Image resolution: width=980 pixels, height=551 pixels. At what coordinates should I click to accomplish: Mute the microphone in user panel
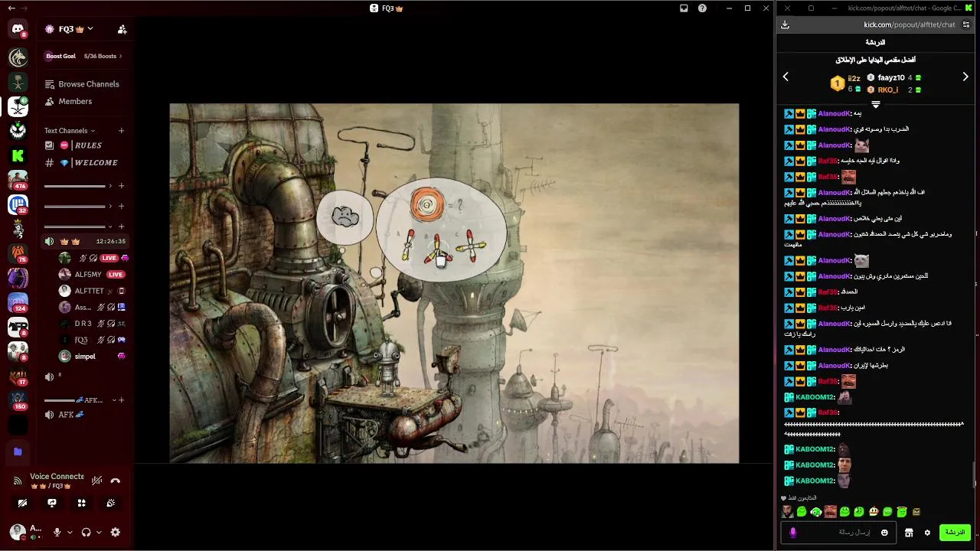(57, 532)
